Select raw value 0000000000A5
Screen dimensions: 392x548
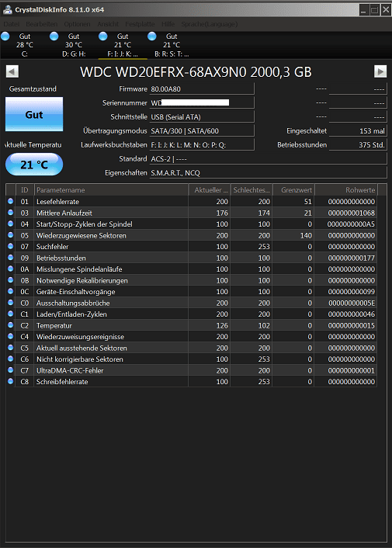(x=351, y=224)
